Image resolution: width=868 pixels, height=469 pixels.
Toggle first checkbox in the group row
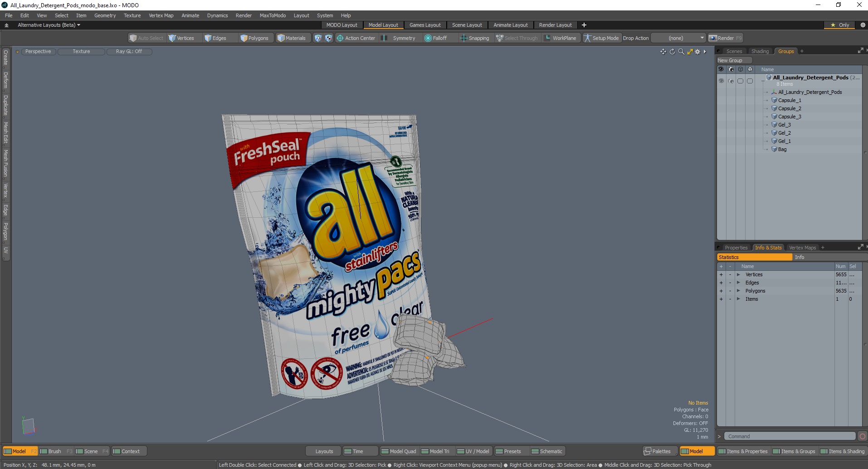(740, 81)
